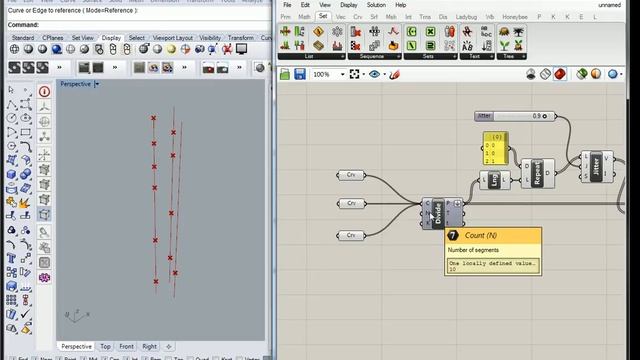Open the Grasshopper file icon

click(x=285, y=74)
